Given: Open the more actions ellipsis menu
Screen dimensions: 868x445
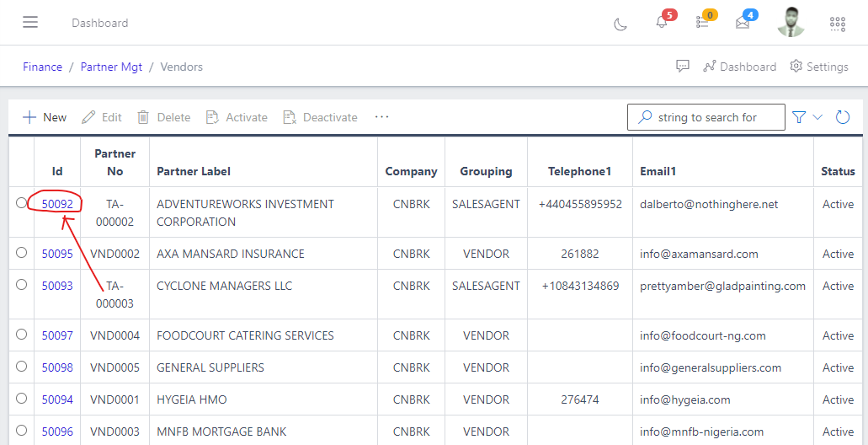Looking at the screenshot, I should 382,117.
